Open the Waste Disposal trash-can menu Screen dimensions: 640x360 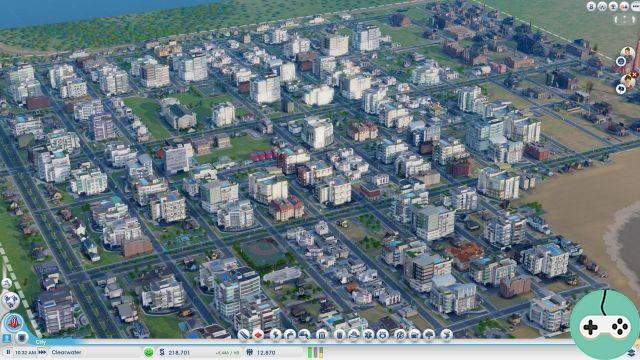340,335
